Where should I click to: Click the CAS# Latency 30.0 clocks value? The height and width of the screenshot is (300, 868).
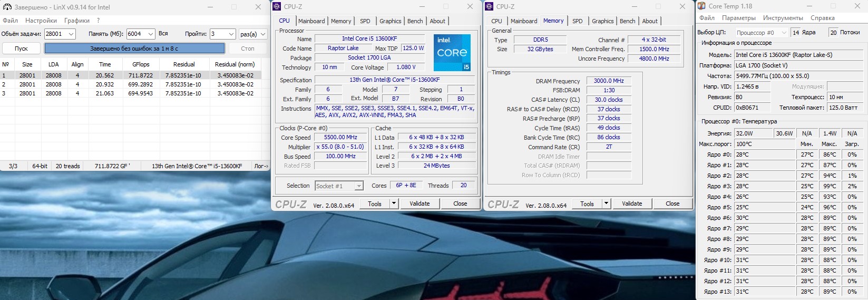609,100
